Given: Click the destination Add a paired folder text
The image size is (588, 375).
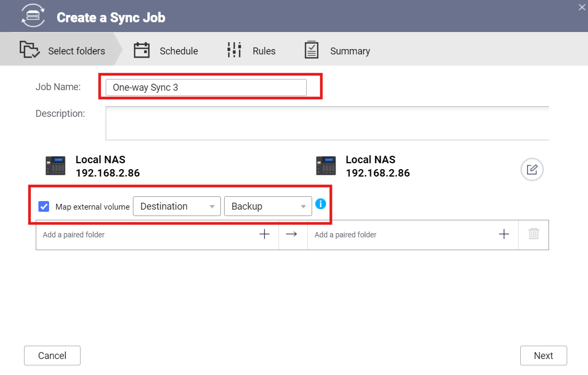Looking at the screenshot, I should pyautogui.click(x=345, y=235).
